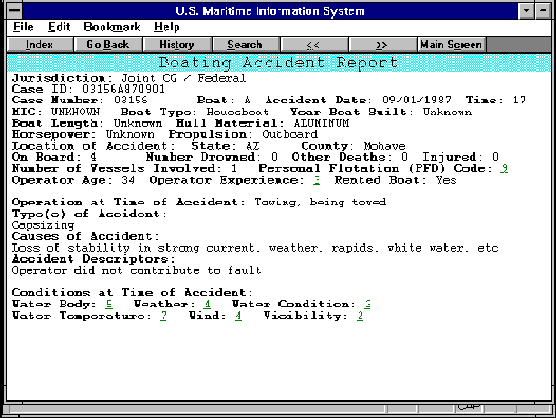Click the Search button
Screen dimensions: 556x418
(245, 45)
